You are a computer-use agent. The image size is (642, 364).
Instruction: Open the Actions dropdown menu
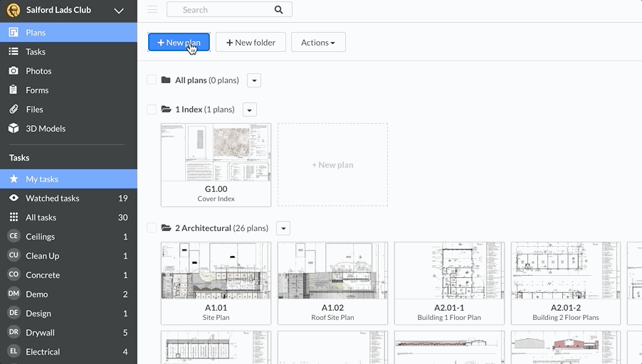(x=317, y=43)
